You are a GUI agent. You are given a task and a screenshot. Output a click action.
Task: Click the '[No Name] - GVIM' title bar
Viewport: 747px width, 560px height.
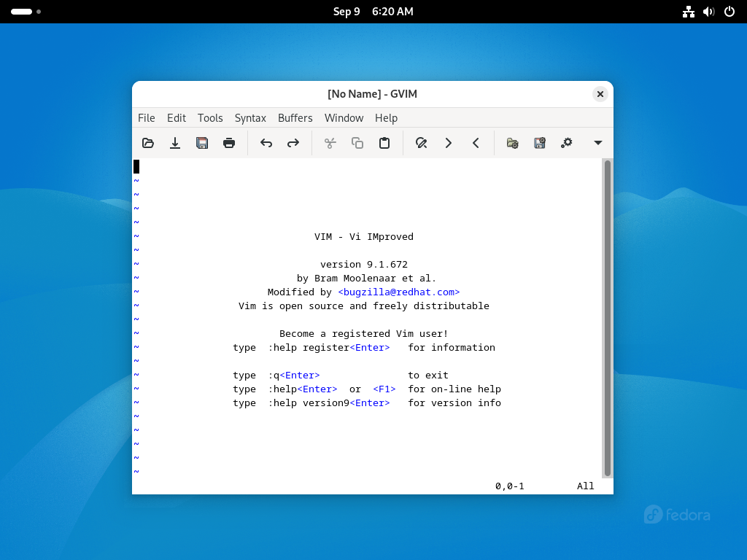click(x=372, y=94)
